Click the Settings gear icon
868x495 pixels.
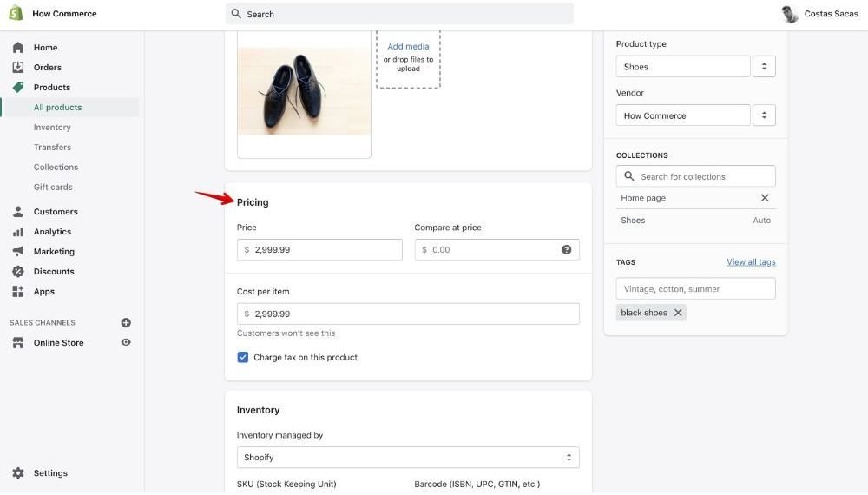point(17,473)
